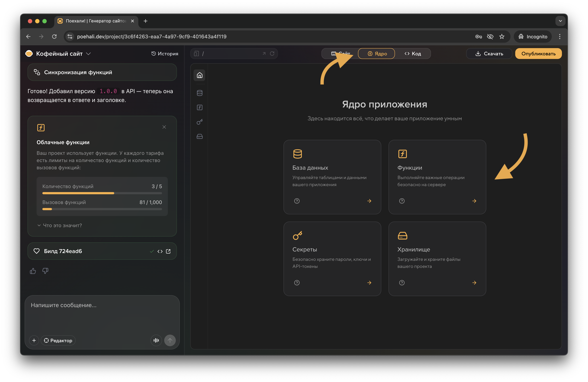Open the Chrome tab list chevron
The image size is (588, 382).
(560, 21)
